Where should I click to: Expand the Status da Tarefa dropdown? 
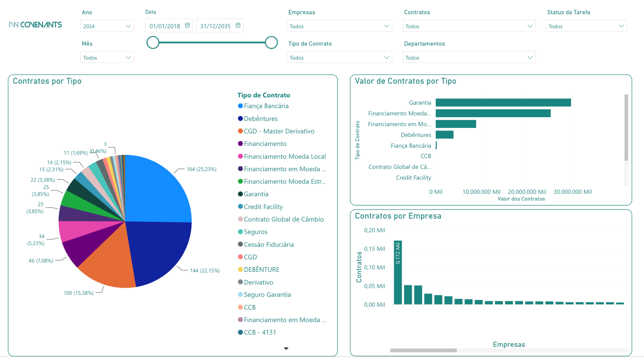click(586, 26)
